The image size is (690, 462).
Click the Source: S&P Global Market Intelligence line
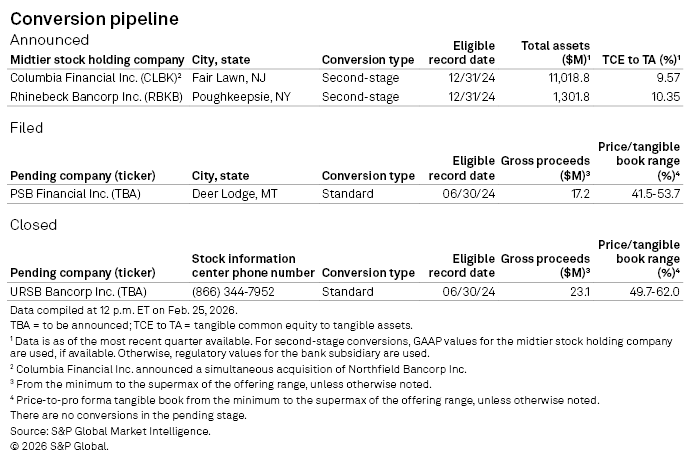coord(110,431)
